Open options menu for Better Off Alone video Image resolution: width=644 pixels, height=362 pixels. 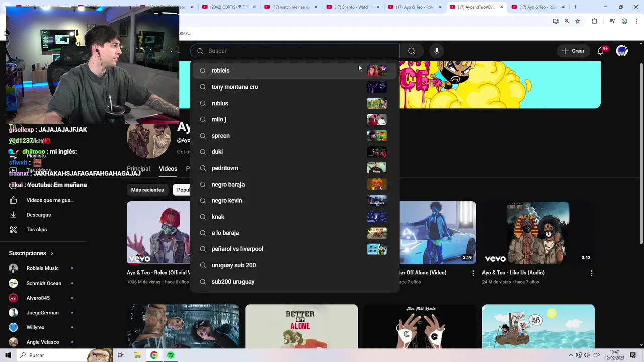(473, 273)
